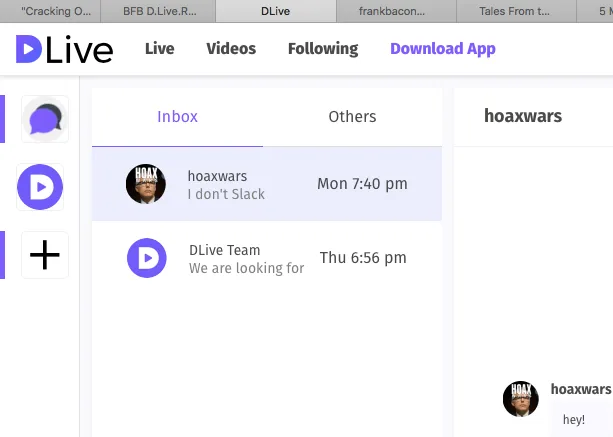Select the DLive channel icon in sidebar
This screenshot has width=613, height=437.
coord(40,187)
